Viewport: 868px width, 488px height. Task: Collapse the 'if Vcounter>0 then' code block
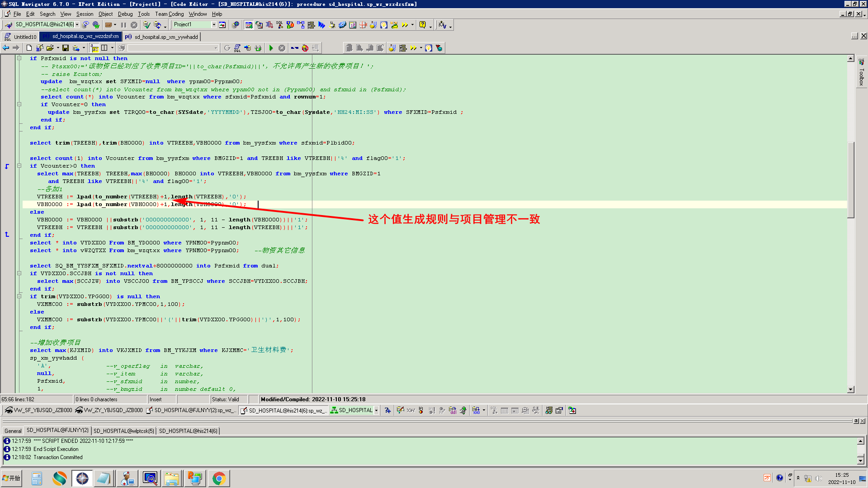(x=19, y=166)
